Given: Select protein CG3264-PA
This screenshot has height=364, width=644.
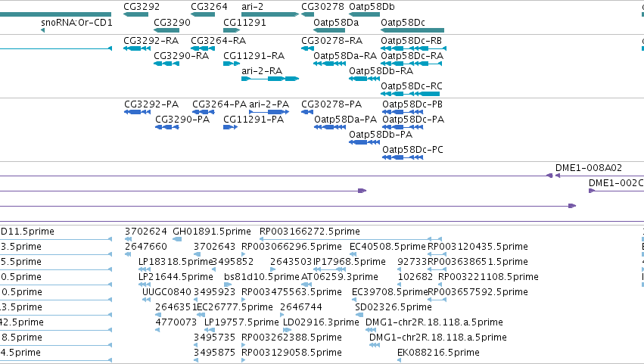Looking at the screenshot, I should (x=204, y=112).
